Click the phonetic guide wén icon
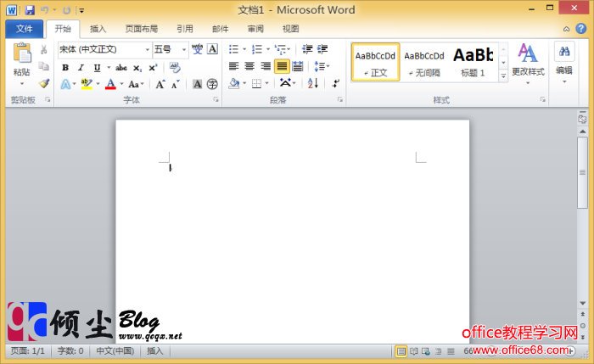The width and height of the screenshot is (594, 364). [x=197, y=49]
